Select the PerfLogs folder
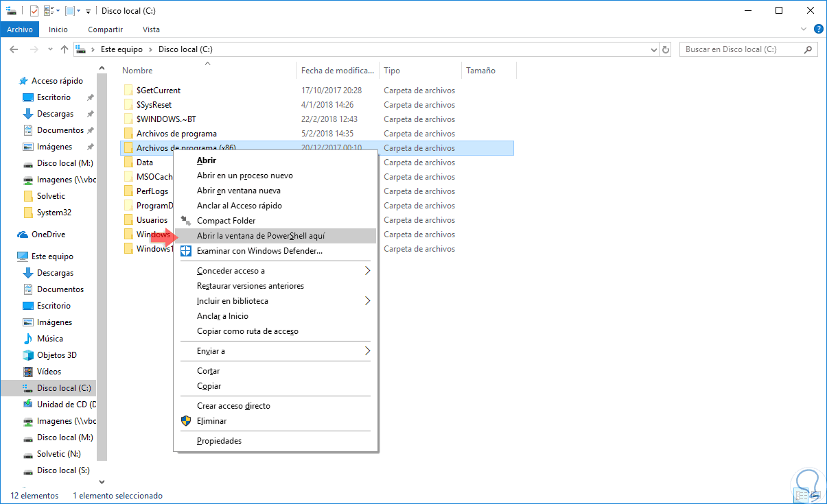The height and width of the screenshot is (504, 827). click(152, 191)
